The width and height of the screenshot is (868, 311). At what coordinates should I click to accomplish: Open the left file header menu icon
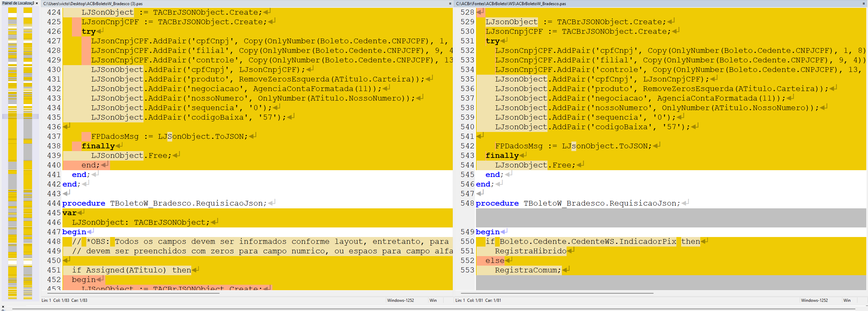450,4
